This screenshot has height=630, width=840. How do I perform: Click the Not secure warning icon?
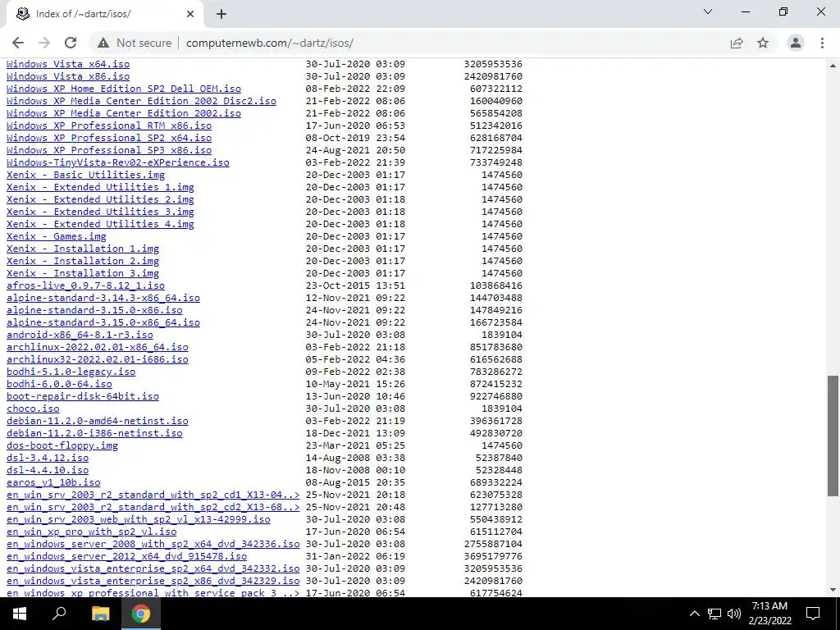pos(103,43)
